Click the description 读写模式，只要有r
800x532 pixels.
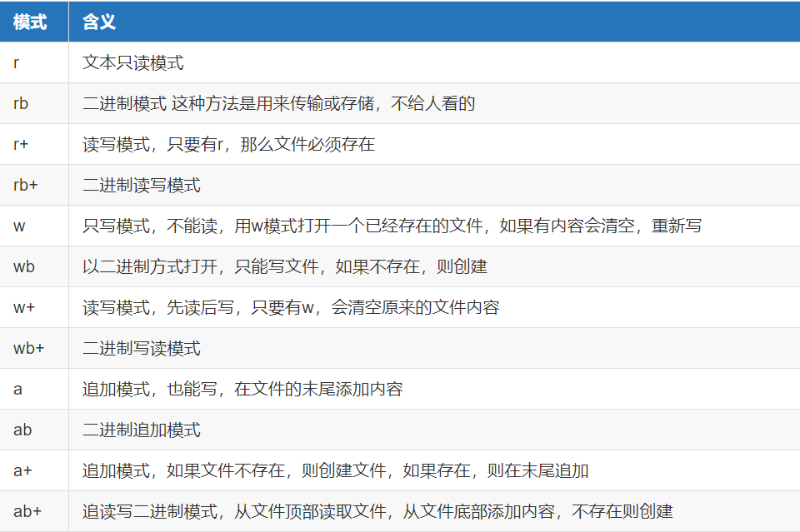[228, 144]
